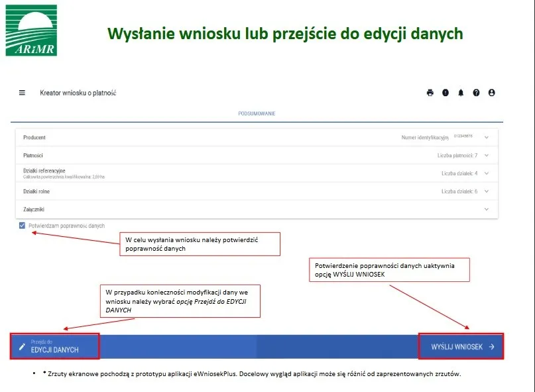The height and width of the screenshot is (392, 535).
Task: Click the arrow icon inside WYŚLIJ WNIOSEK
Action: tap(491, 346)
